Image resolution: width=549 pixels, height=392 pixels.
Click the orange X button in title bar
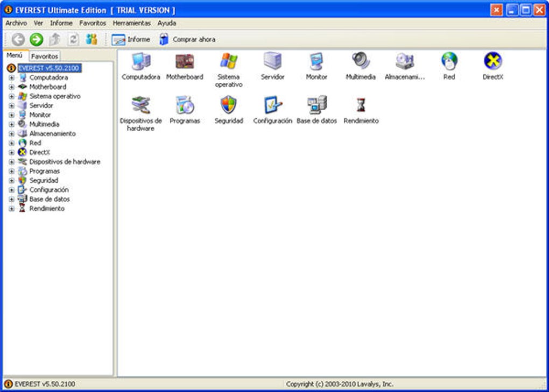496,10
